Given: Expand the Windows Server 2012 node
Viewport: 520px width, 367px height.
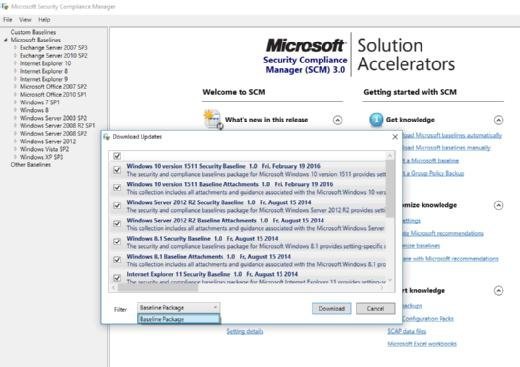Looking at the screenshot, I should pyautogui.click(x=15, y=141).
